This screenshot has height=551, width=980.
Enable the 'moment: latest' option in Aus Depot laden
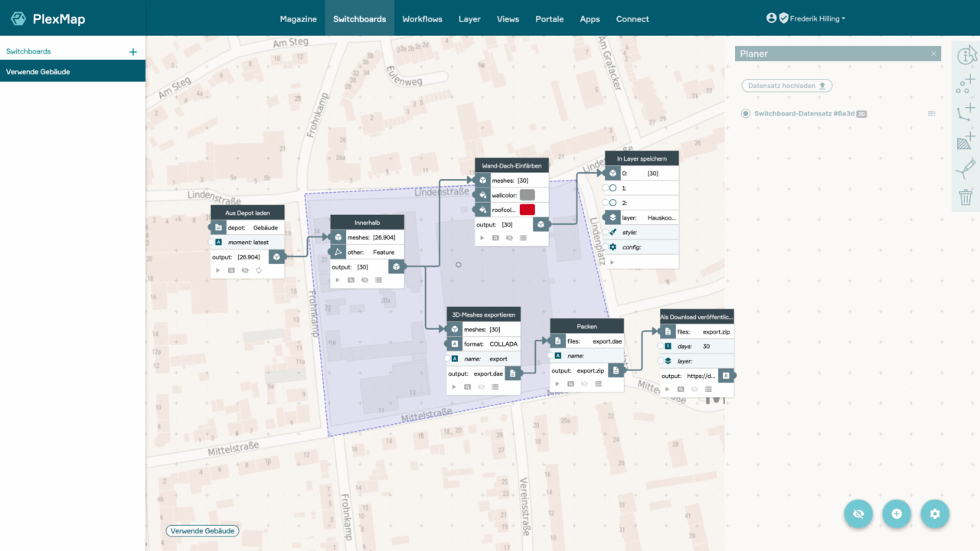click(x=211, y=241)
